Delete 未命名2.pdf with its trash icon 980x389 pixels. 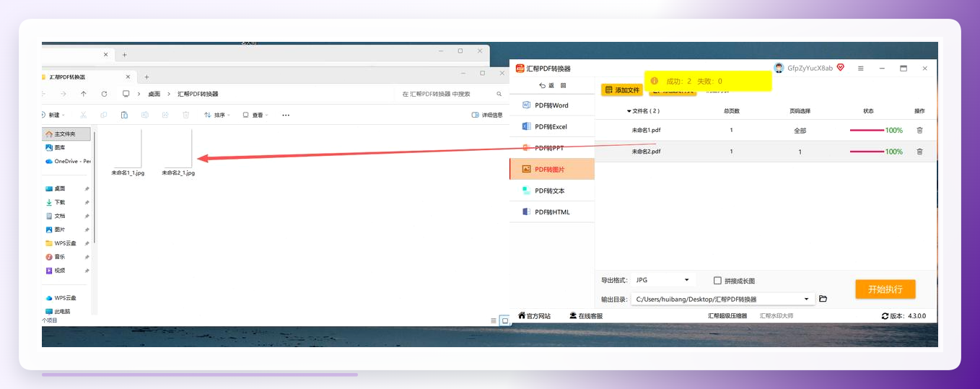tap(919, 152)
